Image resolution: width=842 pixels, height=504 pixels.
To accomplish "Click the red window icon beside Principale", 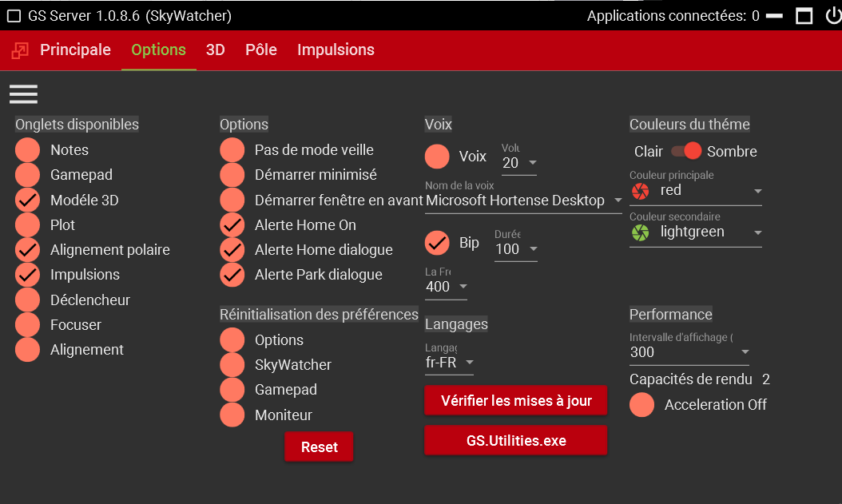I will [x=20, y=50].
